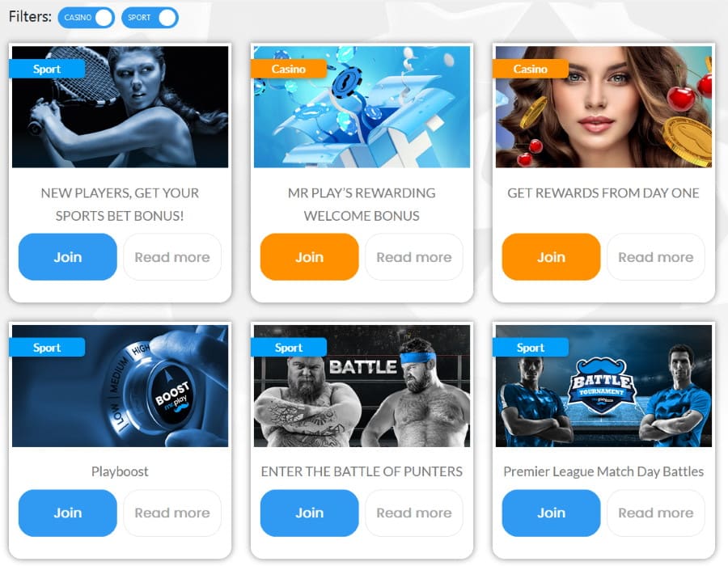Join the Battle of Punters
This screenshot has width=728, height=566.
point(309,513)
